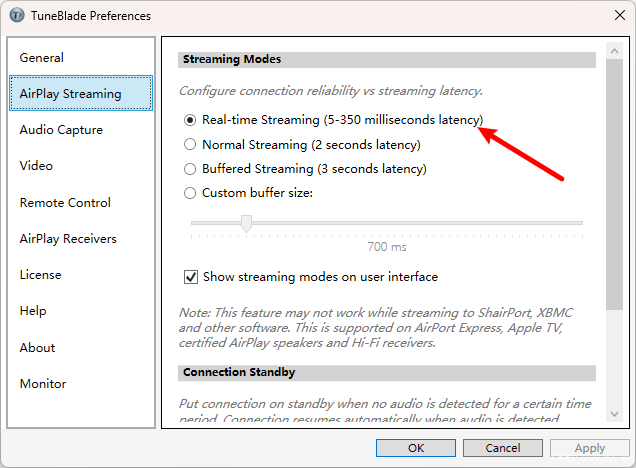Image resolution: width=636 pixels, height=468 pixels.
Task: Switch to the Remote Control section
Action: (x=81, y=202)
